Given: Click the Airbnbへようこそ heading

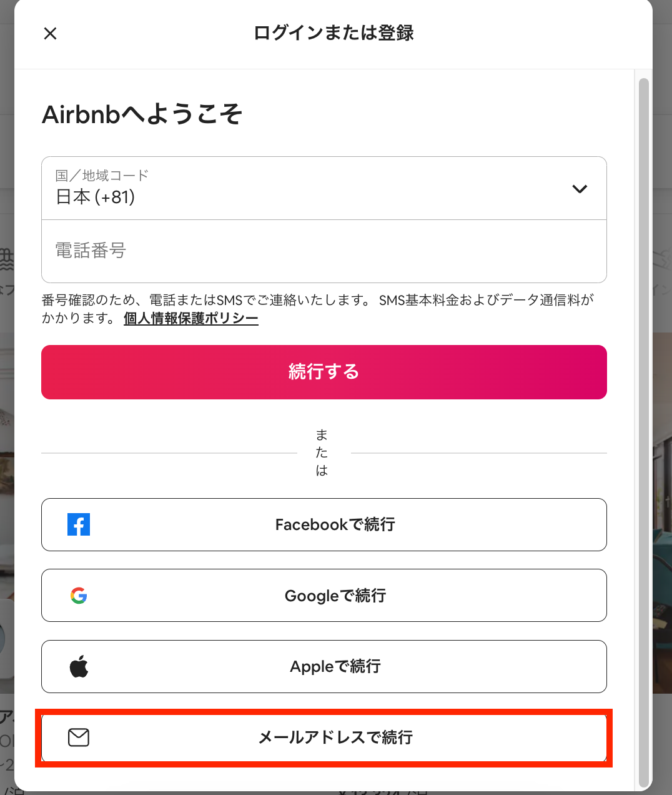Looking at the screenshot, I should pos(142,114).
